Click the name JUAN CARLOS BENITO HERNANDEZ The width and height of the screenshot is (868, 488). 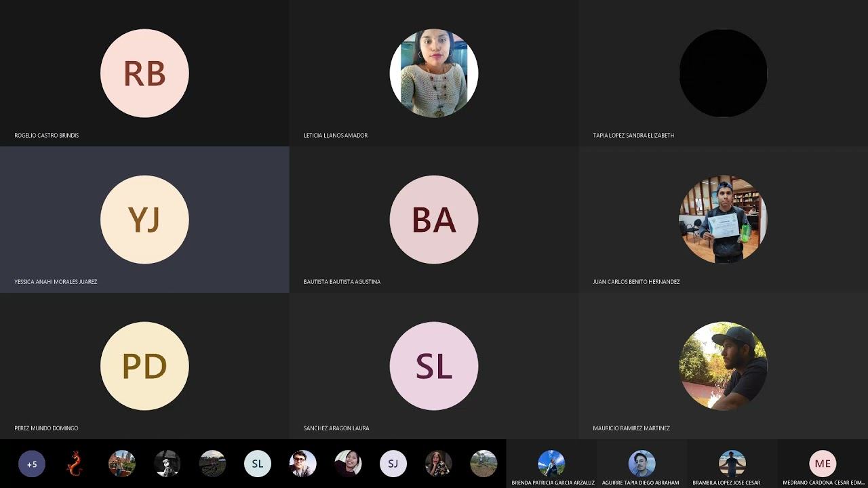(636, 282)
